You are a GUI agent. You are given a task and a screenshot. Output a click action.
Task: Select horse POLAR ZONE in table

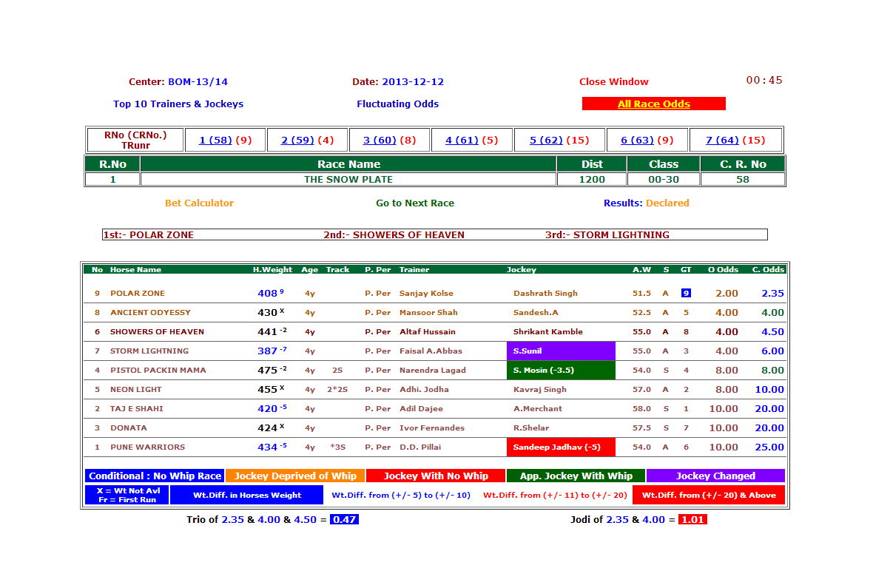point(138,294)
